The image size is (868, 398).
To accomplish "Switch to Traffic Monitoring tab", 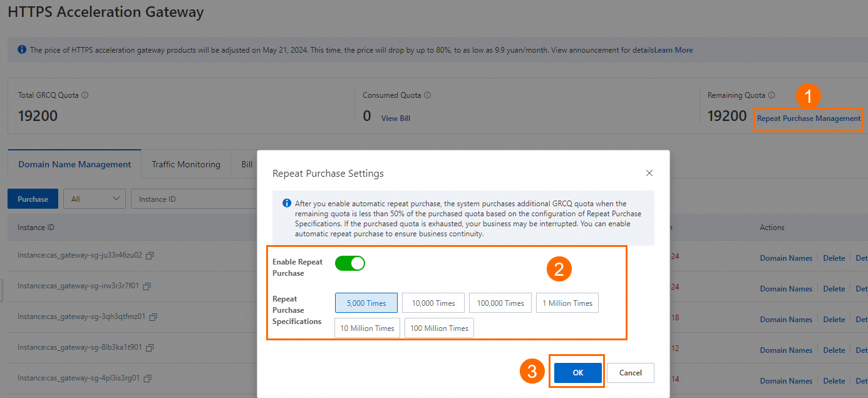I will pos(186,165).
